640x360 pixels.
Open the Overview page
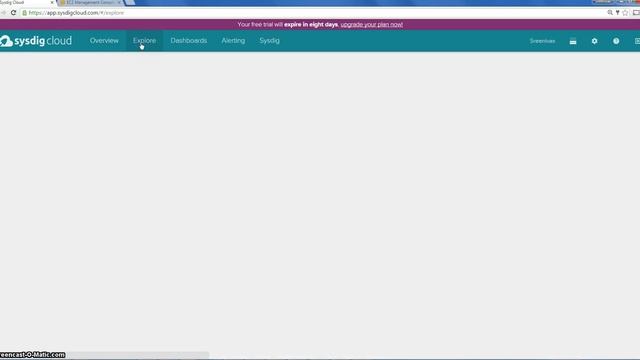[104, 41]
